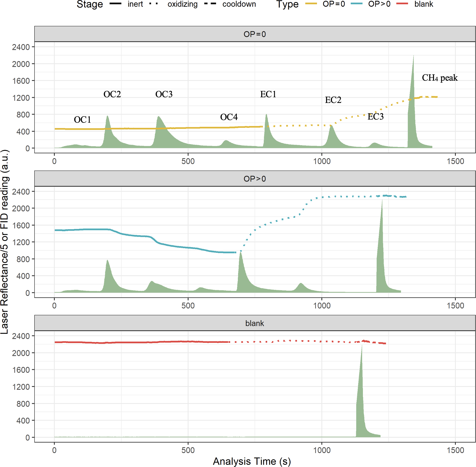Click the OC2 peak label
Viewport: 476px width, 467px height.
pyautogui.click(x=112, y=94)
